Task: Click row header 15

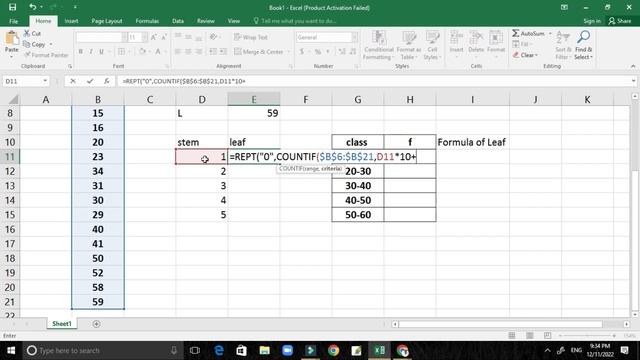Action: click(x=10, y=215)
